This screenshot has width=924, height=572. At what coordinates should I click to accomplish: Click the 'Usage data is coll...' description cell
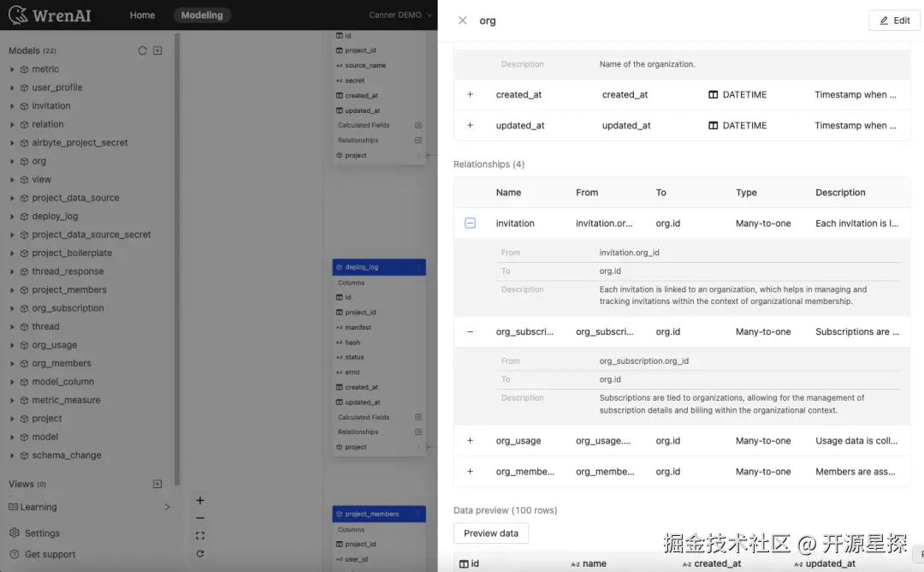coord(856,440)
